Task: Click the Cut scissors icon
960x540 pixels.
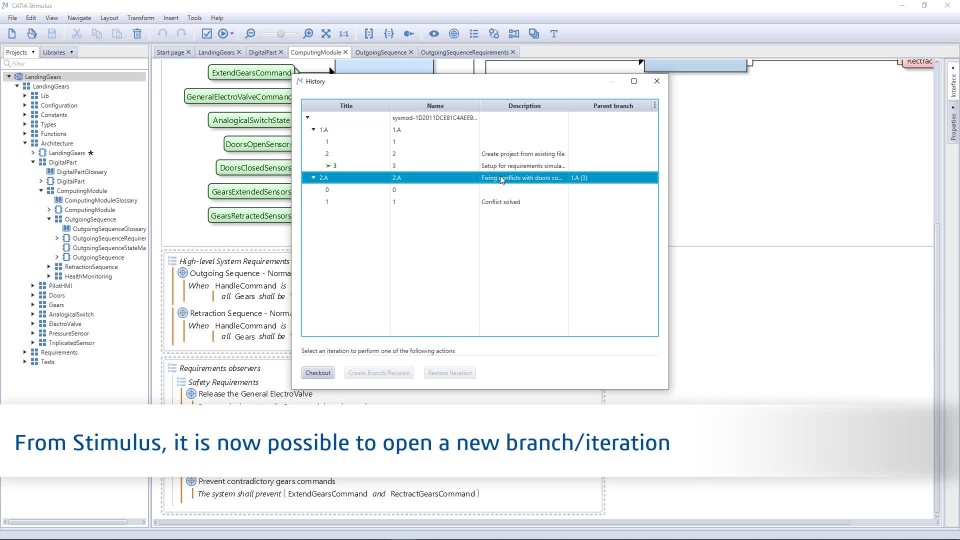Action: 77,34
